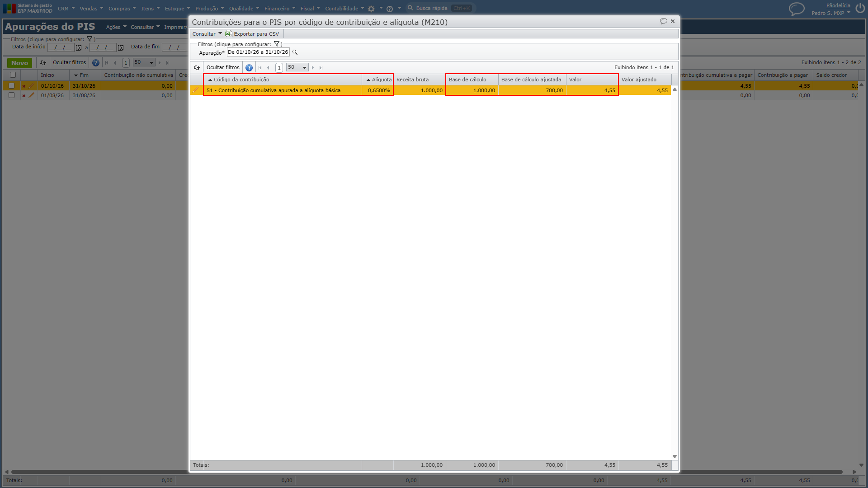The image size is (868, 488).
Task: Open the blue help icon in the Apurações do PIS toolbar
Action: [96, 63]
